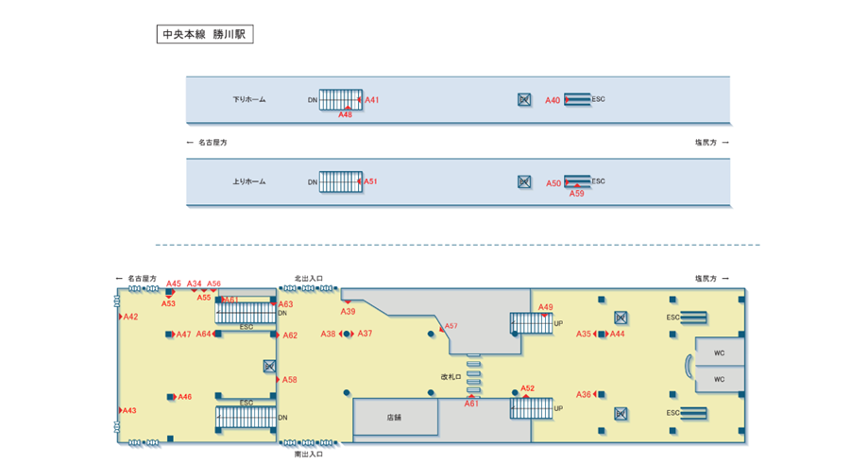The width and height of the screenshot is (868, 464).
Task: Select ad position label A58
Action: 290,380
